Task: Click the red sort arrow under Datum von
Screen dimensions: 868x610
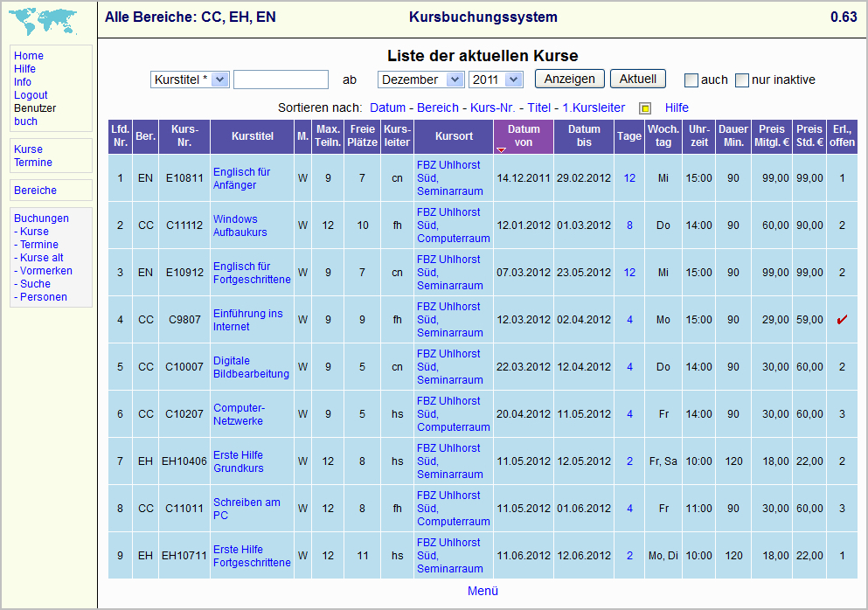Action: (501, 149)
